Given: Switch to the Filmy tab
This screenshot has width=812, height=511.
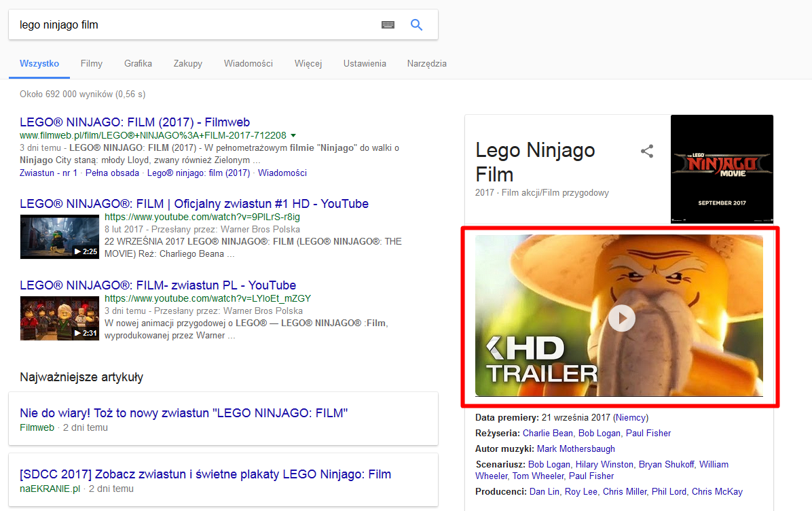Looking at the screenshot, I should coord(92,63).
